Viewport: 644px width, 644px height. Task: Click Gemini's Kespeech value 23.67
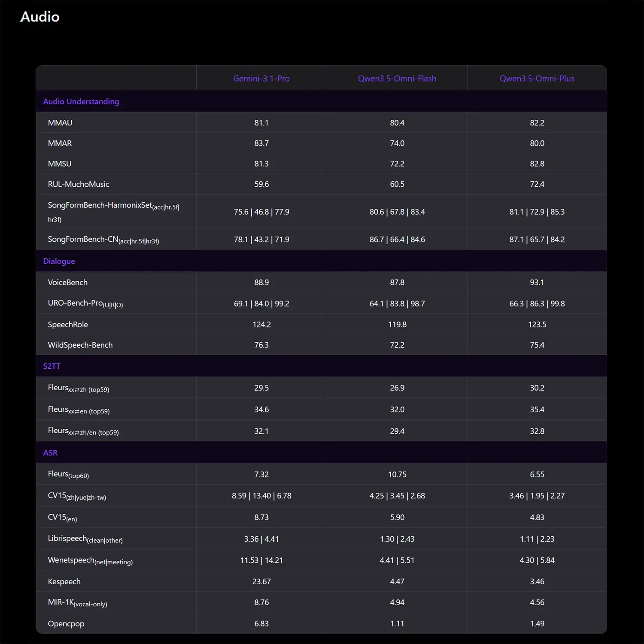(261, 582)
